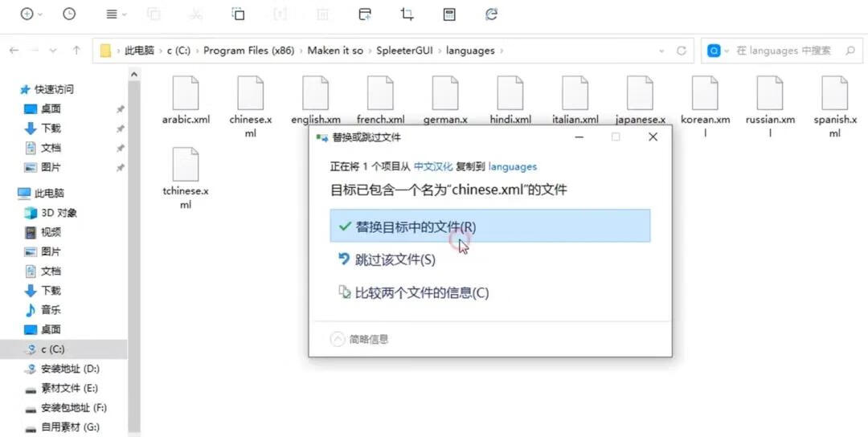Click the magnifier icon in search box

point(850,51)
